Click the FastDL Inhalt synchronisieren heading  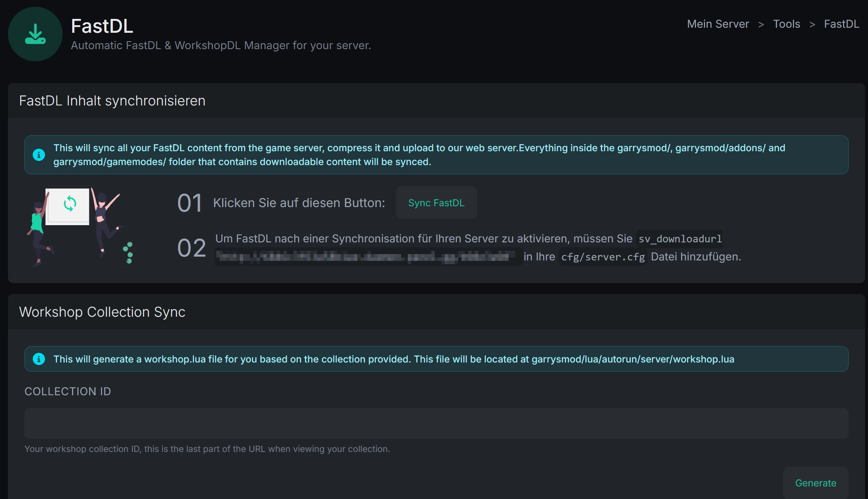tap(112, 101)
